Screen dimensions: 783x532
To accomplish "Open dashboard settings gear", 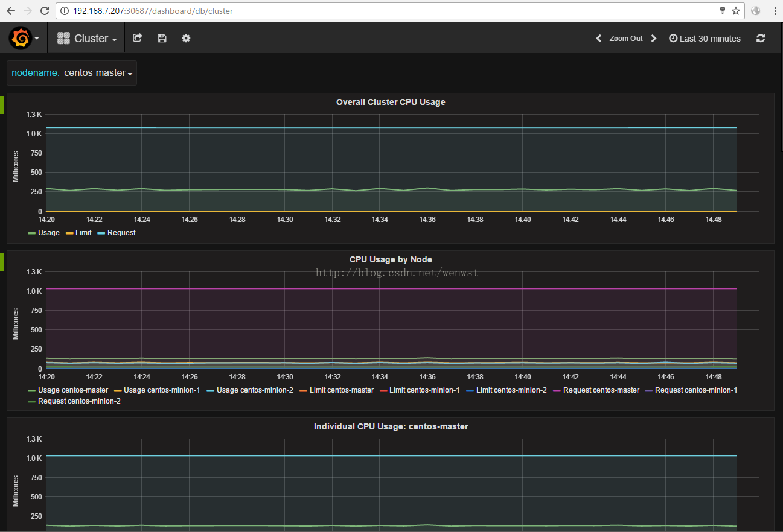I will (x=186, y=38).
